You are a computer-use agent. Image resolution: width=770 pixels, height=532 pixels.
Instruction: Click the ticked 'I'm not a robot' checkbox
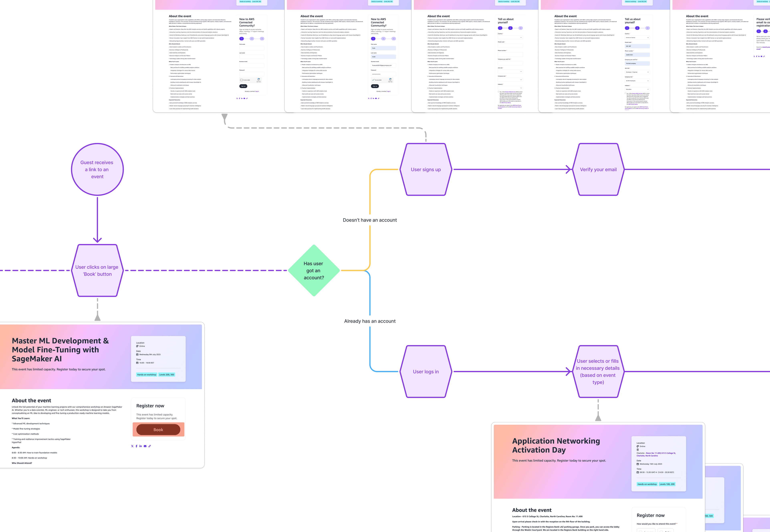[x=373, y=80]
